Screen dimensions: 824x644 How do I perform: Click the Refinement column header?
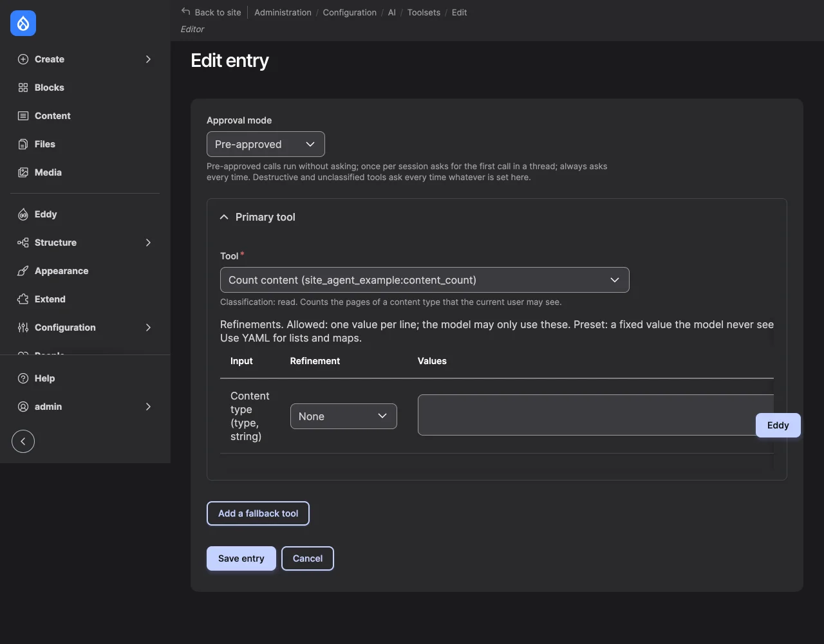[x=315, y=361]
